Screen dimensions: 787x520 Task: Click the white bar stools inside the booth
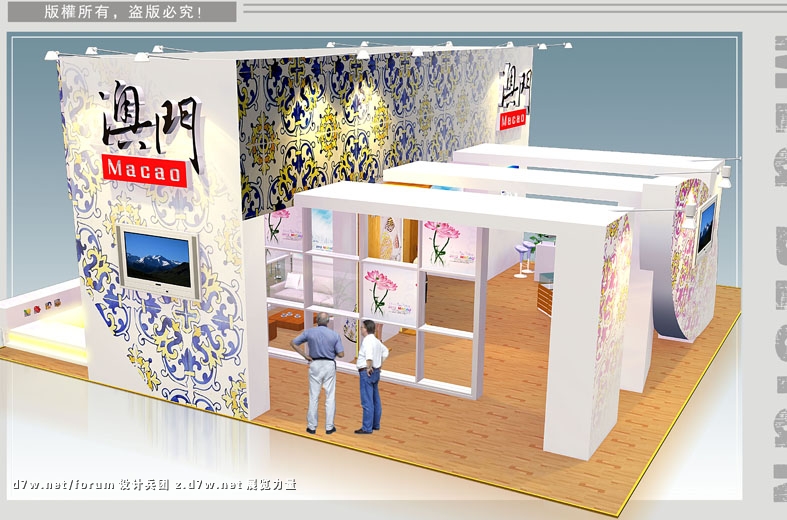click(x=524, y=258)
